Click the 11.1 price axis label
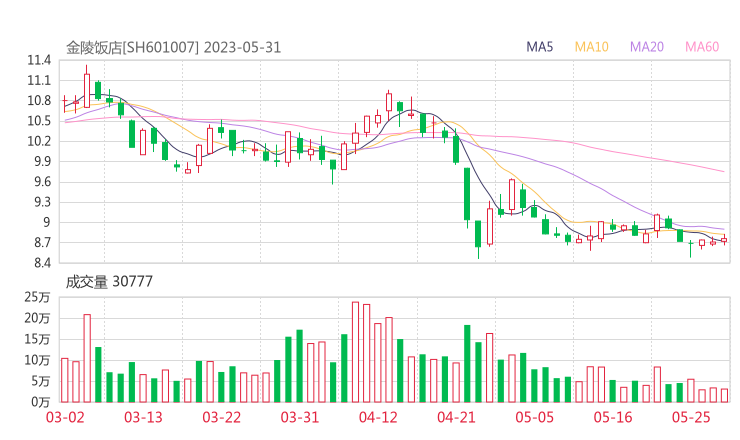This screenshot has width=740, height=440. 39,81
